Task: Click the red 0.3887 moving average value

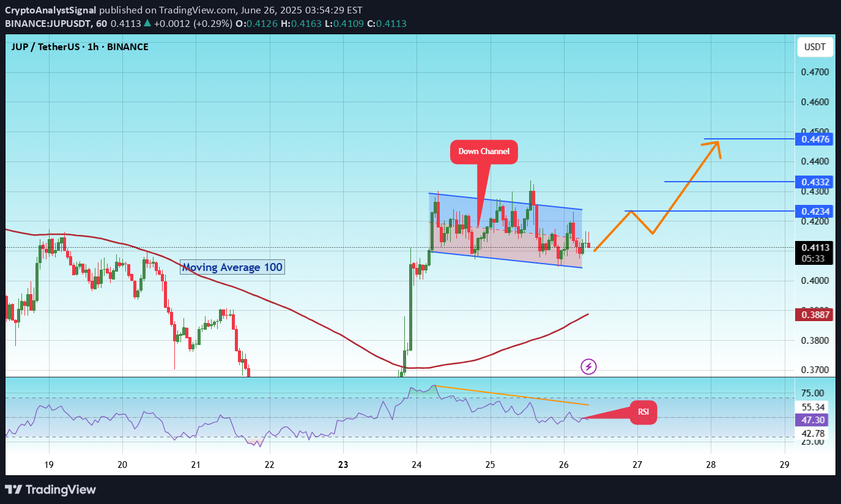Action: pos(815,315)
